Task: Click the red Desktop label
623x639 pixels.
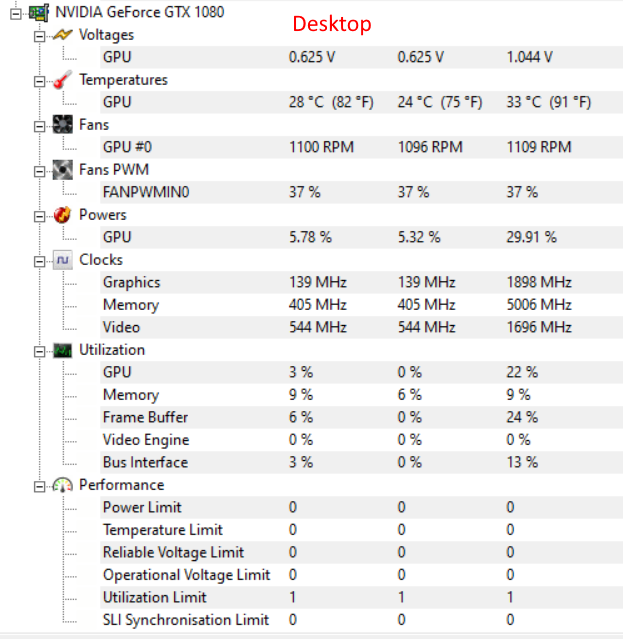Action: 331,23
